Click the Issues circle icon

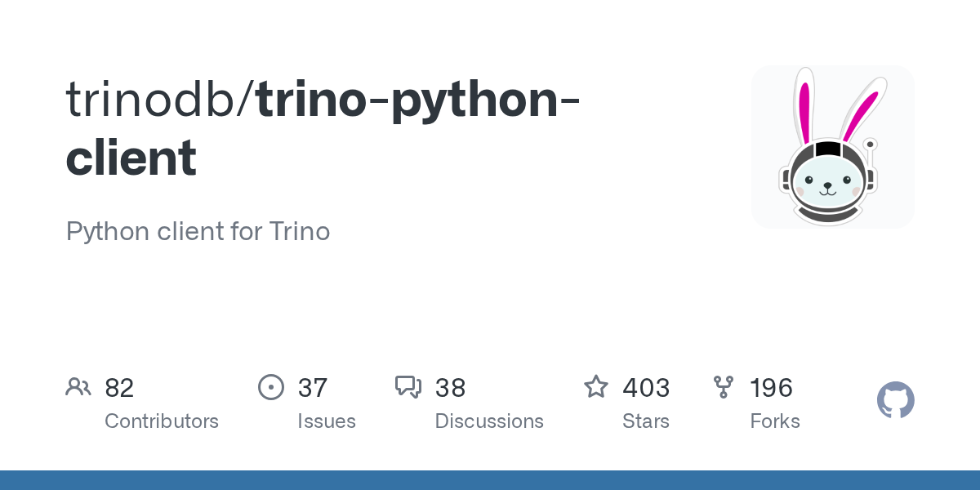271,387
